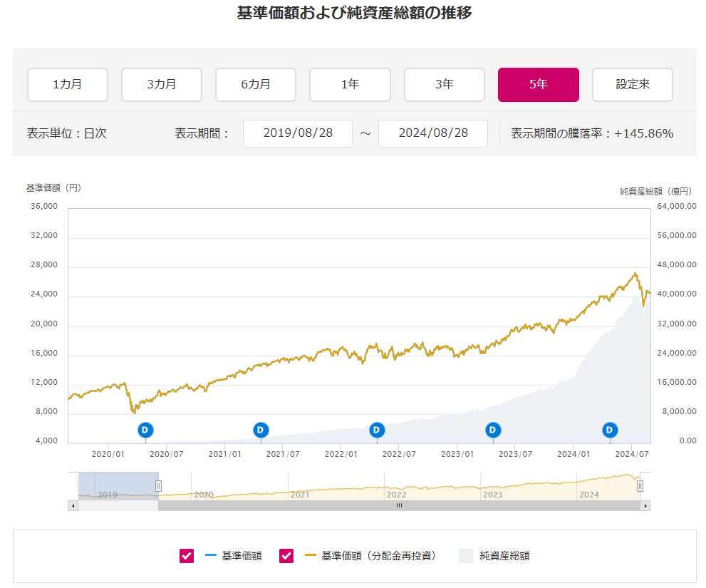Click the 36,000 y-axis label
Screen dimensions: 706x588
coord(44,207)
